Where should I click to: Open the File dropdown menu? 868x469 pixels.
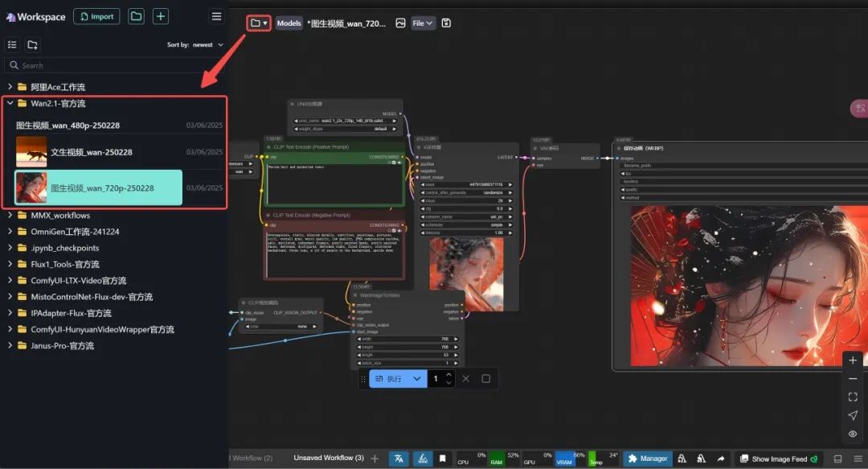pyautogui.click(x=423, y=23)
